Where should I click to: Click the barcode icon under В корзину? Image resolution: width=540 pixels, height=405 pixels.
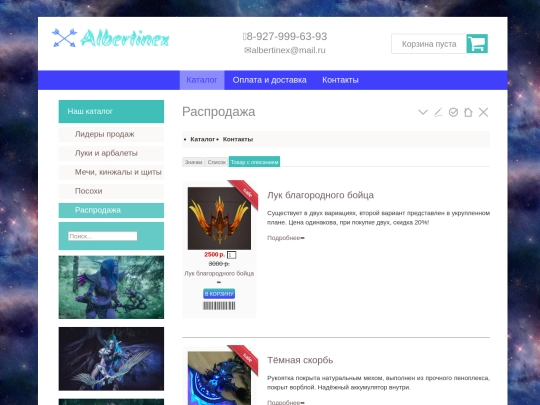click(x=219, y=306)
